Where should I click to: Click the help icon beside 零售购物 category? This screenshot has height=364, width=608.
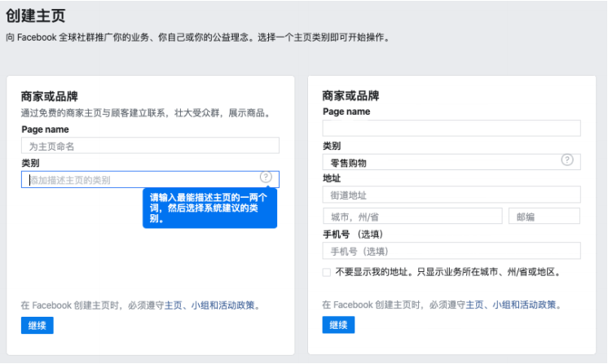(567, 160)
